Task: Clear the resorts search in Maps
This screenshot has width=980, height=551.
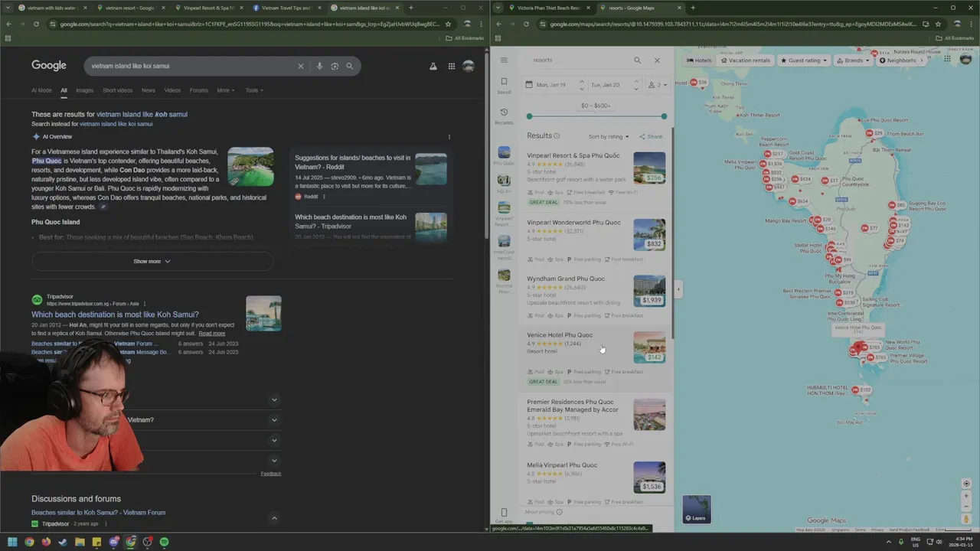Action: 657,60
